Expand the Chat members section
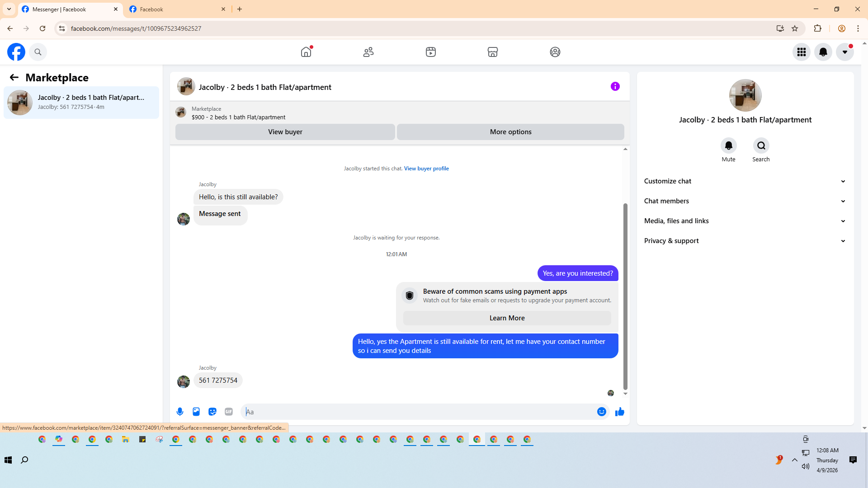This screenshot has height=488, width=868. [x=745, y=201]
